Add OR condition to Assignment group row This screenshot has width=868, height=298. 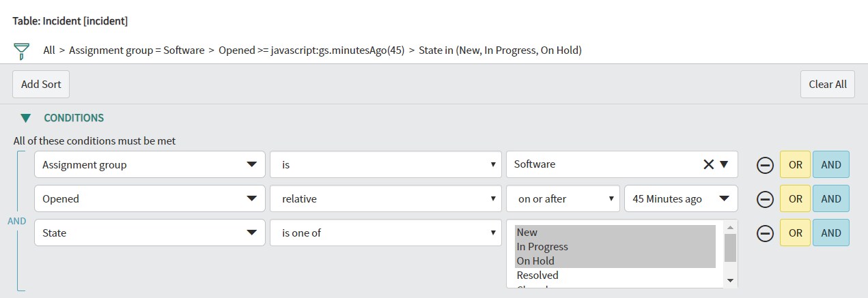click(x=795, y=164)
